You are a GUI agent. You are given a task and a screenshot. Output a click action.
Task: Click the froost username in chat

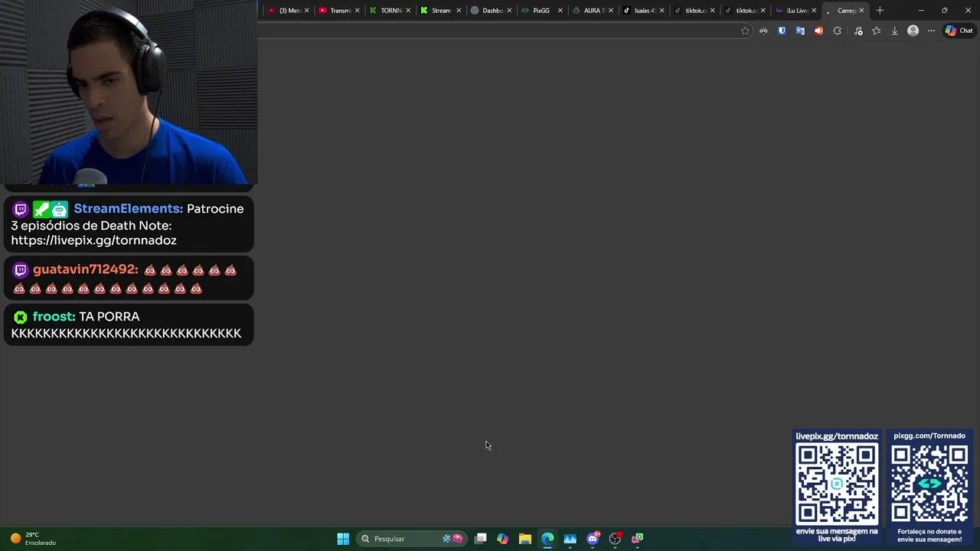54,316
